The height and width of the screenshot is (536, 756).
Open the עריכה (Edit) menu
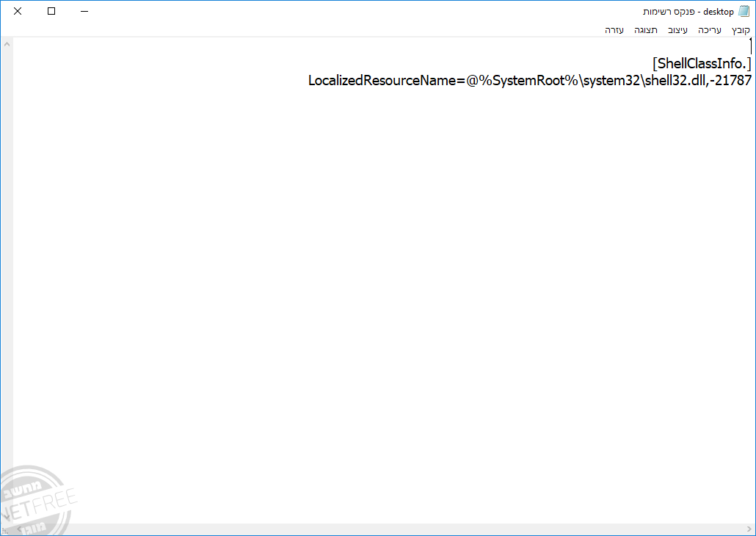[x=709, y=30]
